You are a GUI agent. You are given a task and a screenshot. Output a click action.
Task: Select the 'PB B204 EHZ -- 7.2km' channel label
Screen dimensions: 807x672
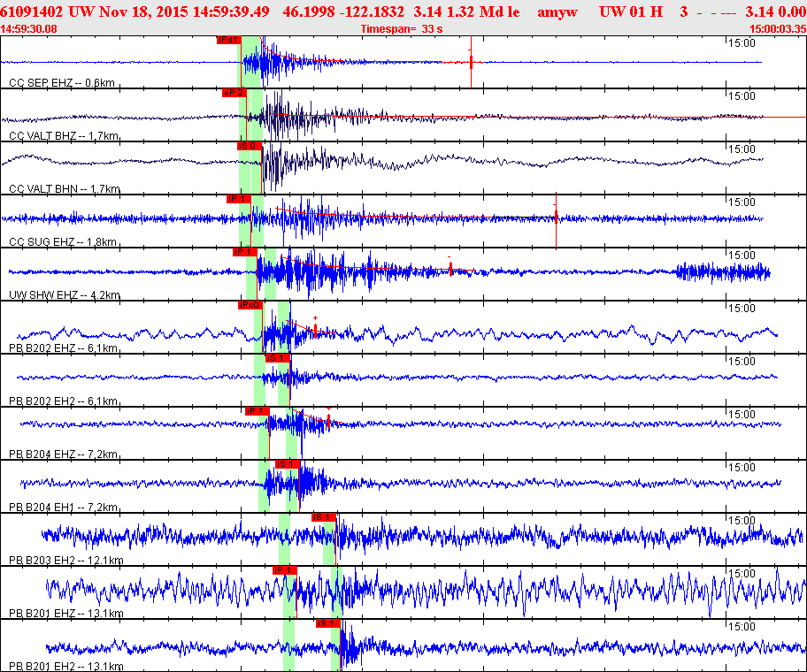64,454
